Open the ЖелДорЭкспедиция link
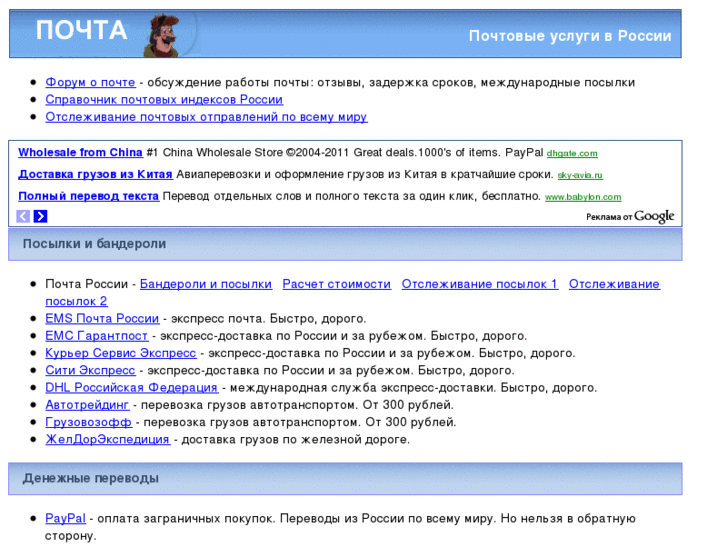 point(108,439)
